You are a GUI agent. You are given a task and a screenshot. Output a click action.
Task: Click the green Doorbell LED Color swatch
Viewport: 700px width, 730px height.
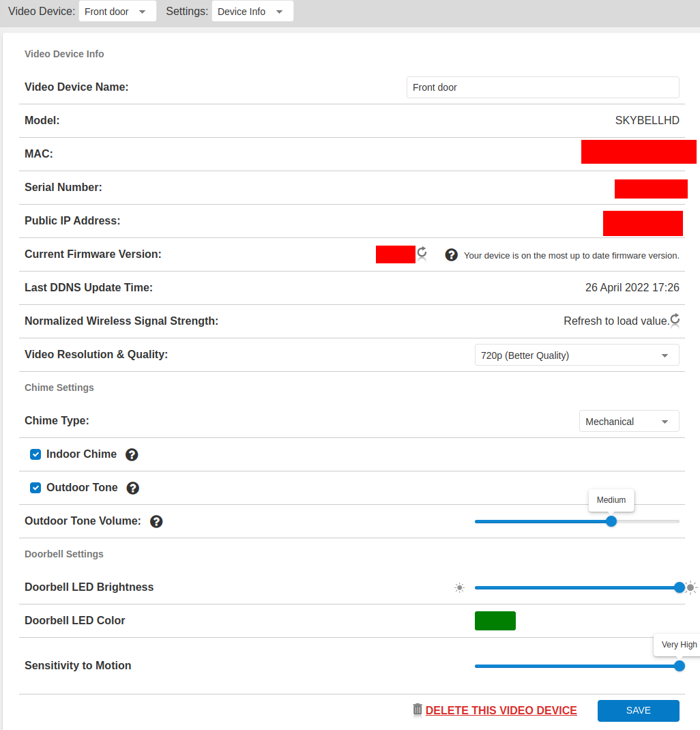click(495, 620)
